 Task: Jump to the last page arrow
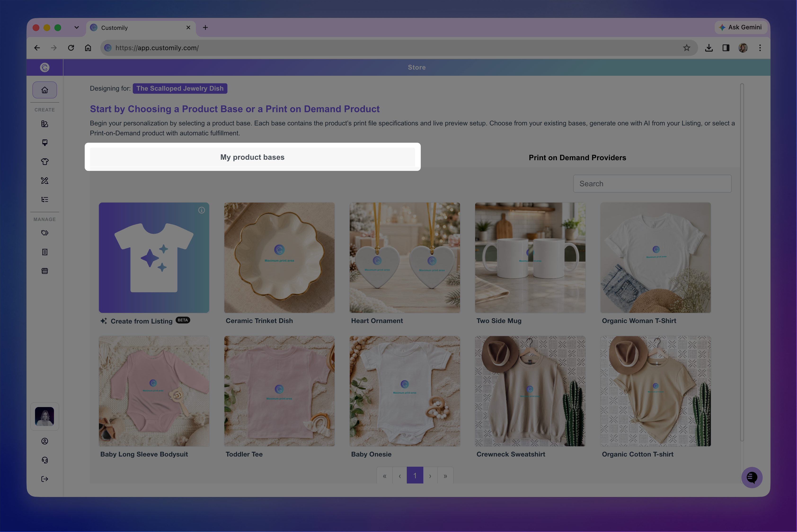click(x=446, y=475)
